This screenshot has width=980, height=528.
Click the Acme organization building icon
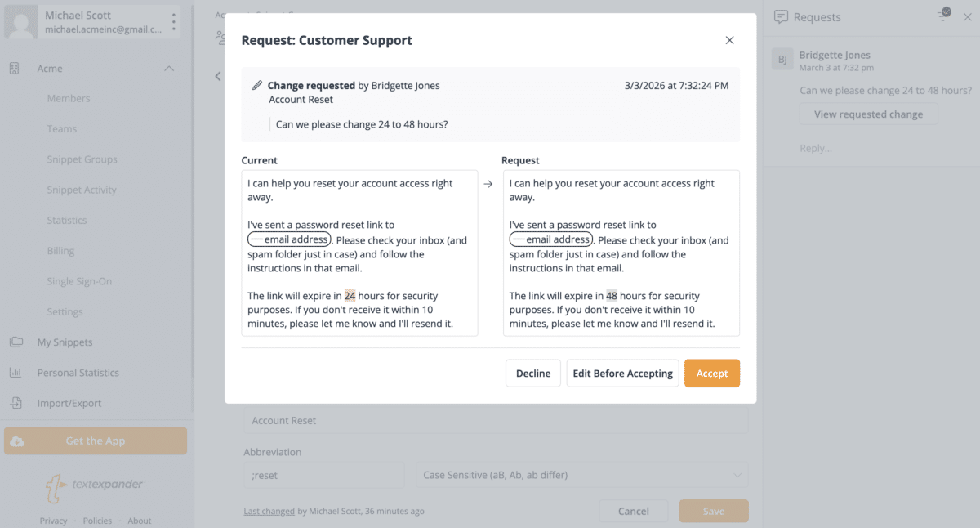pyautogui.click(x=15, y=69)
